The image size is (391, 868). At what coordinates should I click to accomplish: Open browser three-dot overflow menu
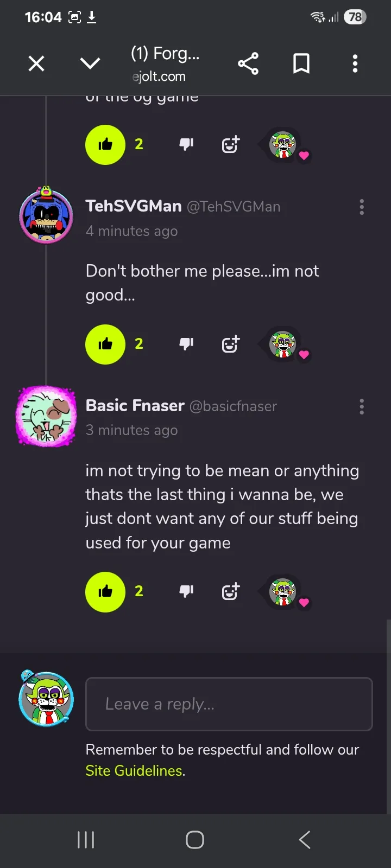tap(355, 64)
